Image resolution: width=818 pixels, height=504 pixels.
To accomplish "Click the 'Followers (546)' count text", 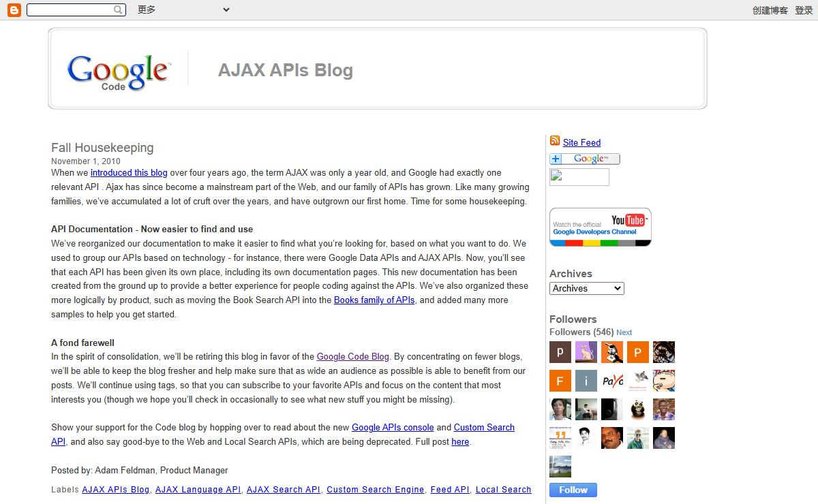I will click(x=581, y=332).
